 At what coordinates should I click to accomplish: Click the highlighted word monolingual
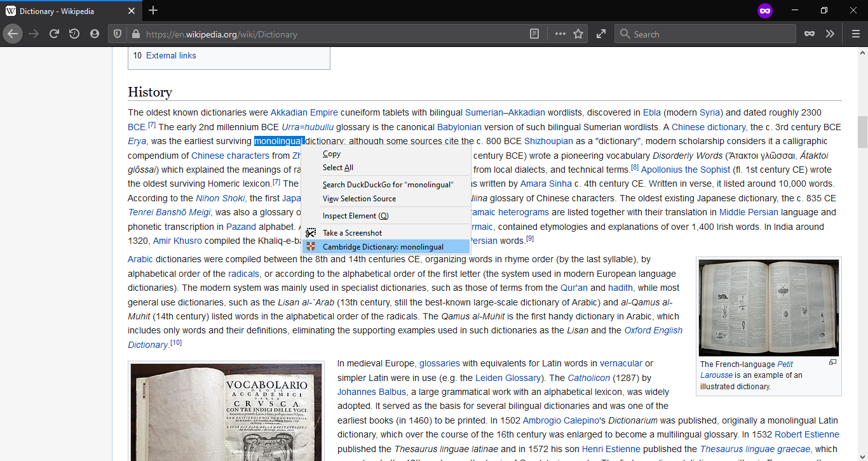280,141
